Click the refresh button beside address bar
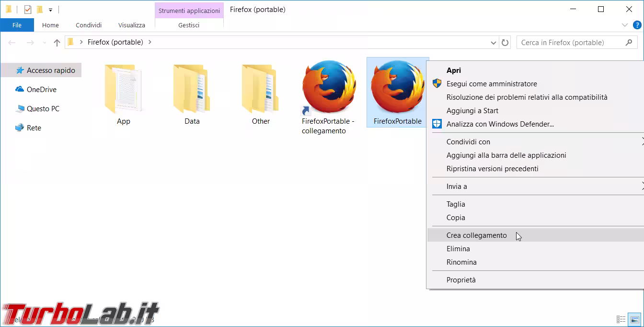644x327 pixels. tap(505, 43)
